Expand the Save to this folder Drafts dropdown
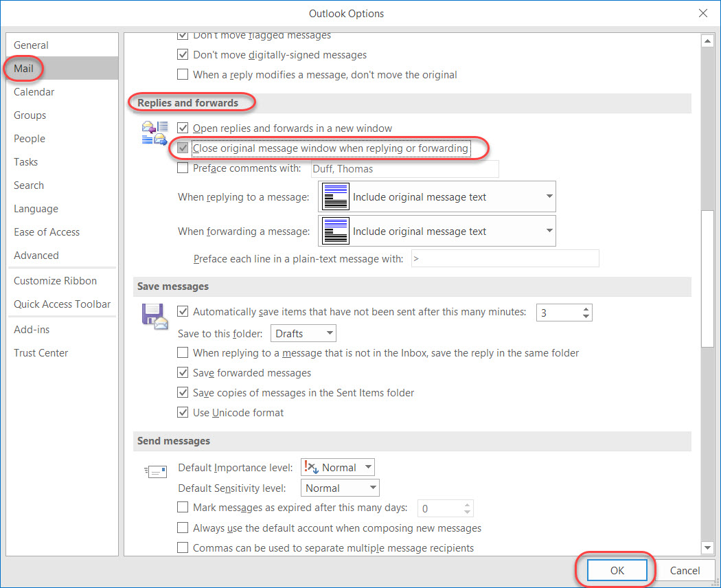 tap(303, 334)
